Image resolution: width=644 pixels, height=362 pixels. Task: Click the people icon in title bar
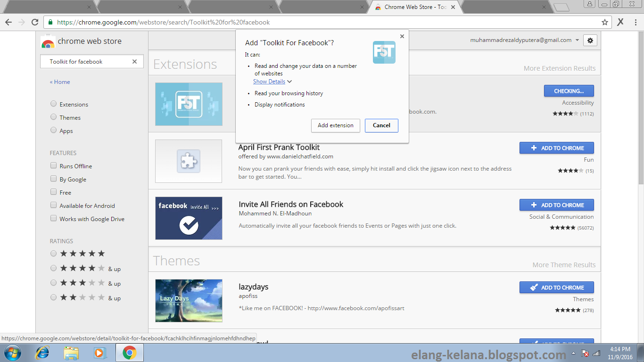590,4
